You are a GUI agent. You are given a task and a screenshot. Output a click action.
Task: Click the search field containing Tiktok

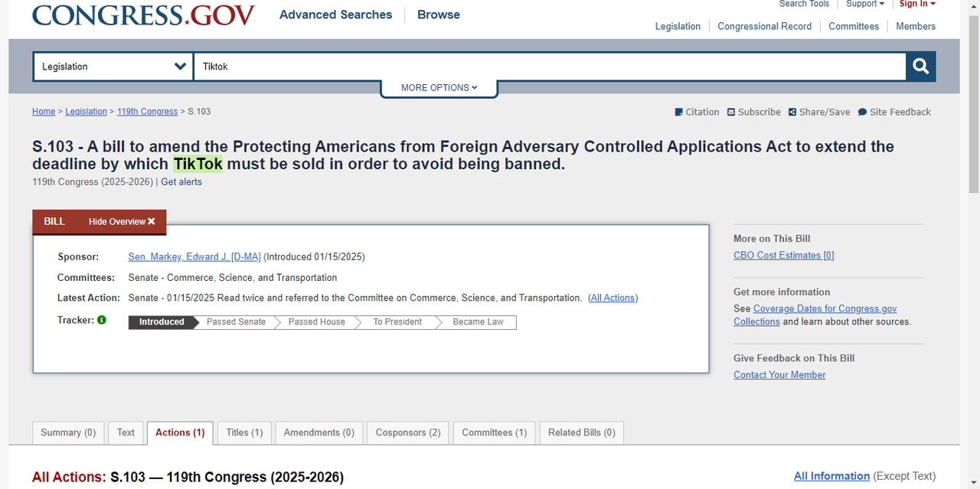point(550,67)
